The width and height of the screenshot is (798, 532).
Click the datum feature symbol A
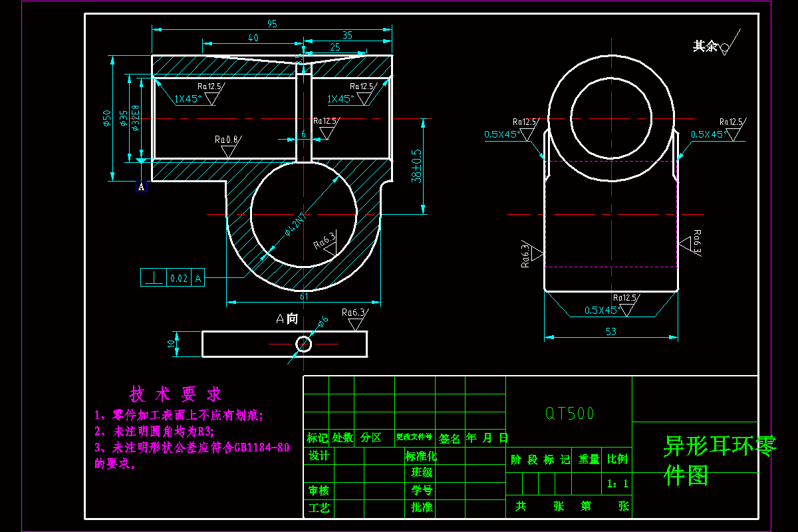click(141, 187)
